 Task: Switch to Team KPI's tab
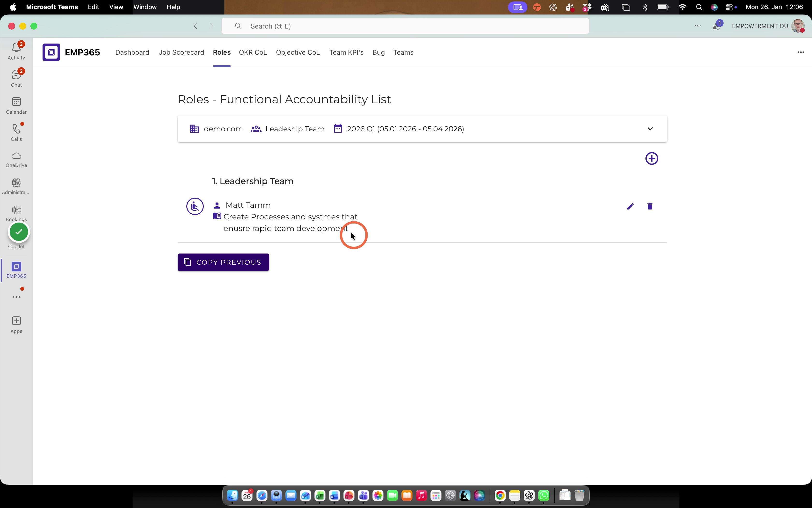click(346, 52)
